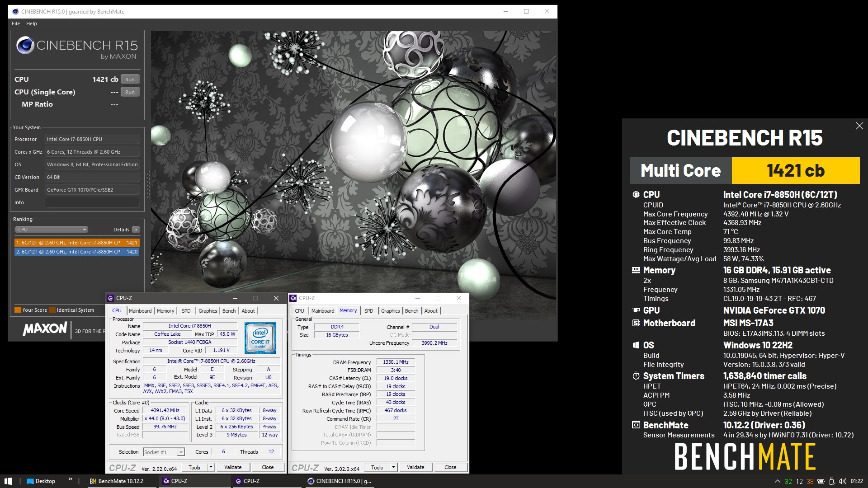Show hidden system tray icons
This screenshot has height=488, width=868.
[777, 481]
